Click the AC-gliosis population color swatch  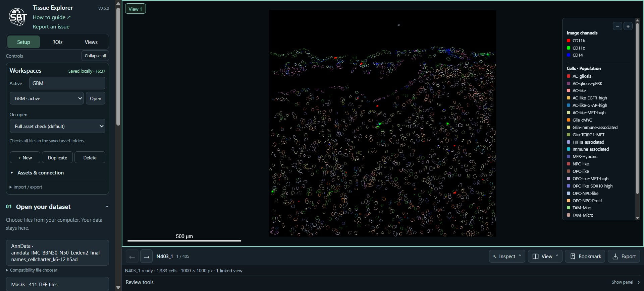tap(569, 76)
